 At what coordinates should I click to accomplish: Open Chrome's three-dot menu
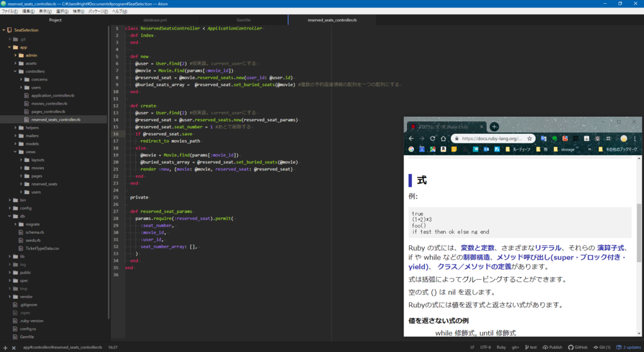click(x=635, y=139)
